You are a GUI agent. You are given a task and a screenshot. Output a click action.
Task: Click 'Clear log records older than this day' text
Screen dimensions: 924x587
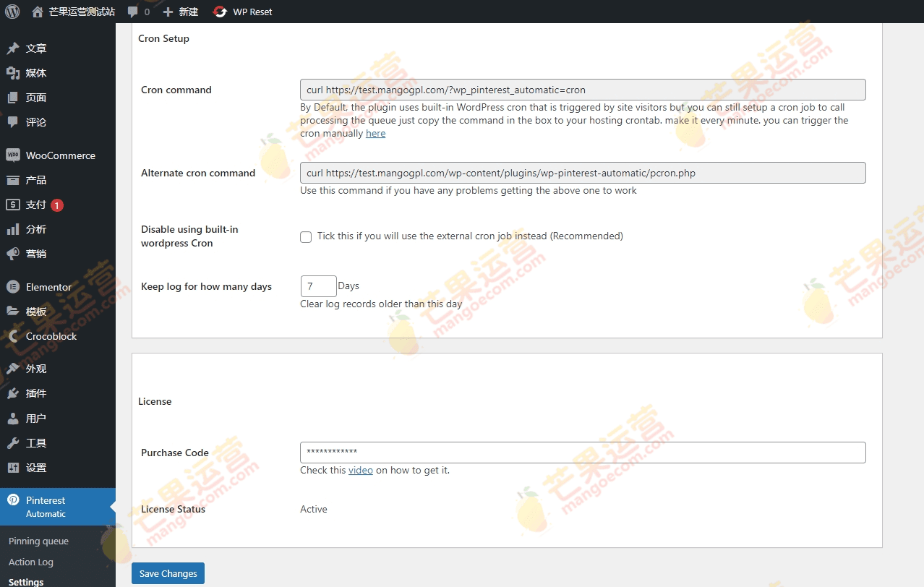click(381, 304)
